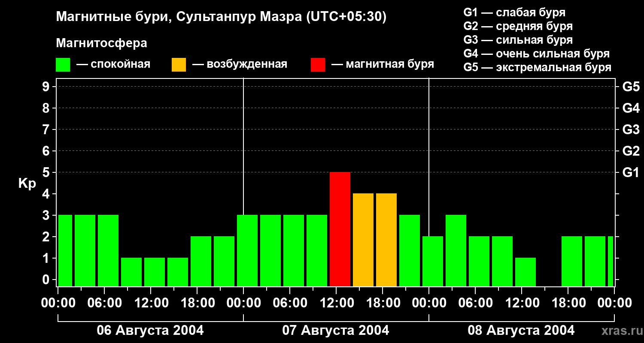The width and height of the screenshot is (644, 343).
Task: Click the 'Kp' axis title
Action: click(x=27, y=184)
